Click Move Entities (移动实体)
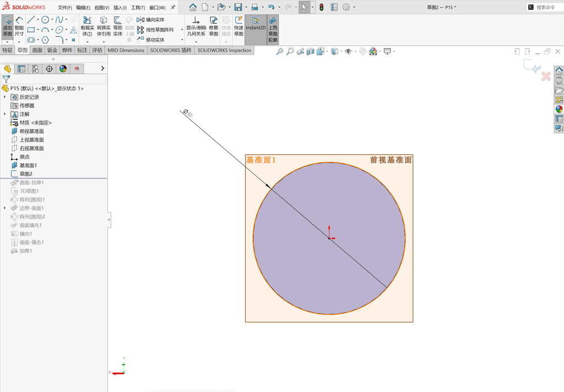 [151, 40]
